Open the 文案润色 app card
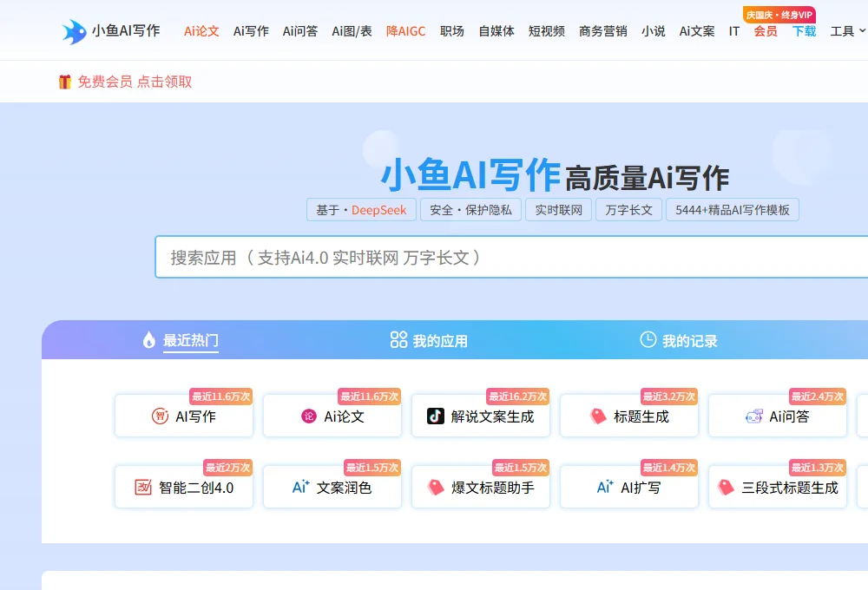Image resolution: width=868 pixels, height=590 pixels. coord(332,487)
